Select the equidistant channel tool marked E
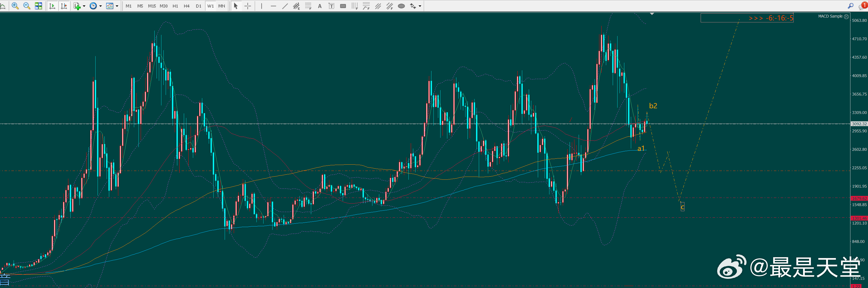868x288 pixels. point(296,6)
